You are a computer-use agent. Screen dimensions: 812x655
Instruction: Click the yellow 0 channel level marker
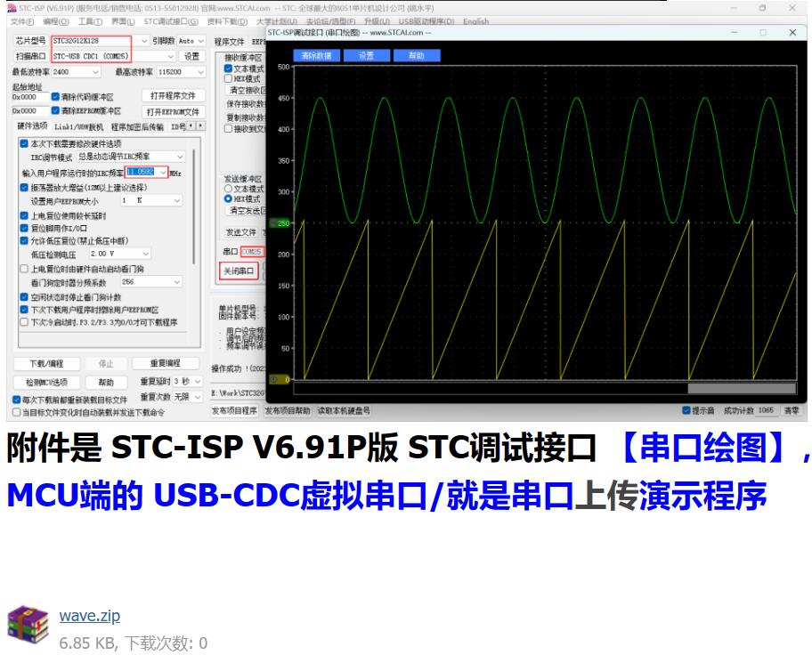coord(280,379)
